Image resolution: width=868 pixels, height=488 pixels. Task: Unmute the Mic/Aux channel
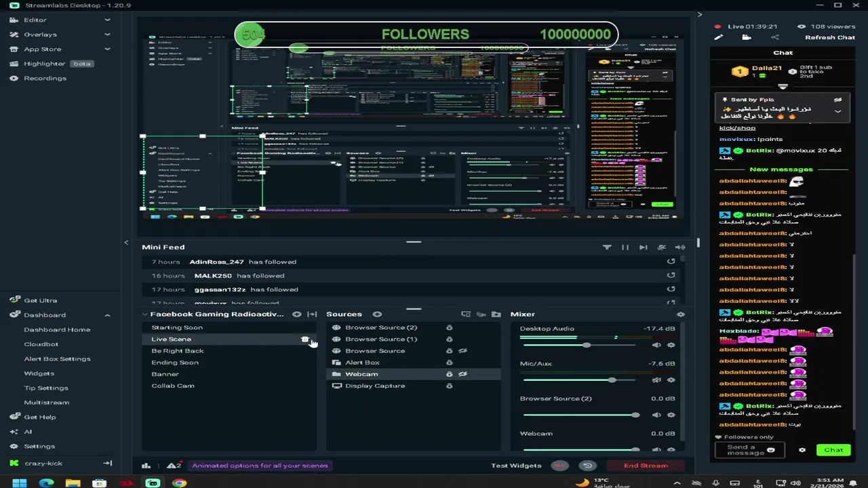click(x=656, y=380)
